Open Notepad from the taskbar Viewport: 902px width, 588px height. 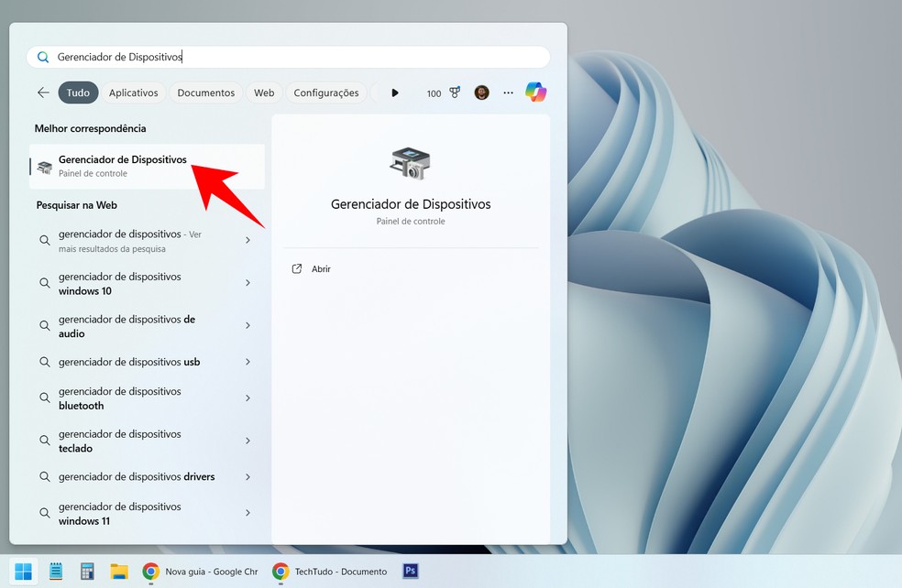(x=56, y=572)
